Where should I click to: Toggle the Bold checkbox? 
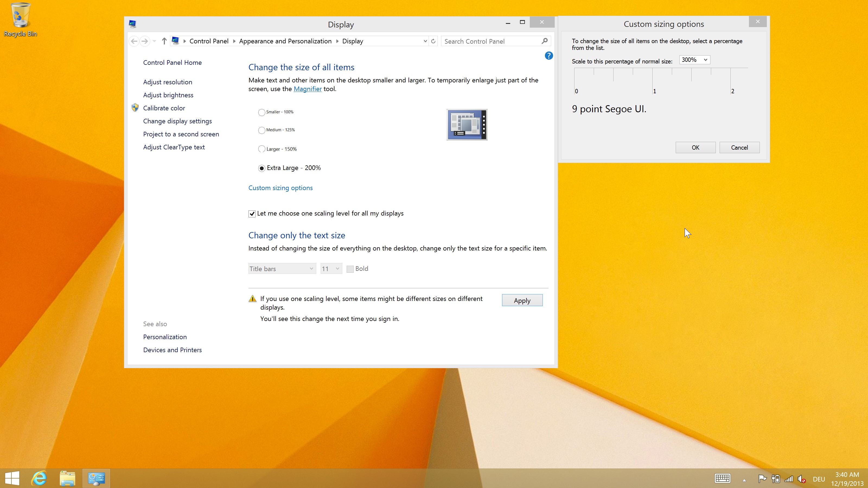pos(350,269)
